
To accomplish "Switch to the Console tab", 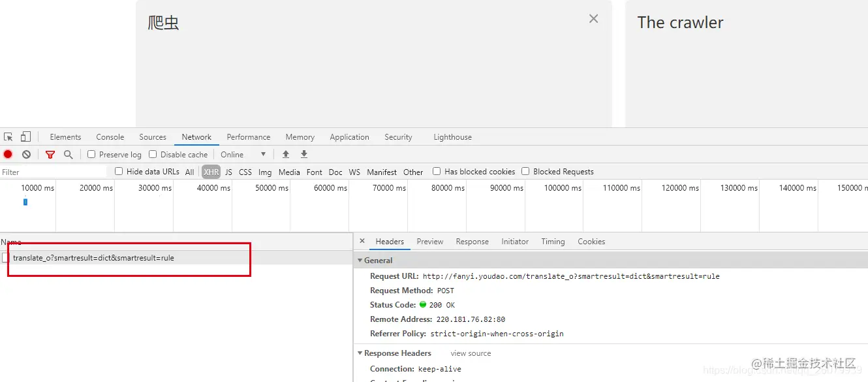I will [x=110, y=137].
